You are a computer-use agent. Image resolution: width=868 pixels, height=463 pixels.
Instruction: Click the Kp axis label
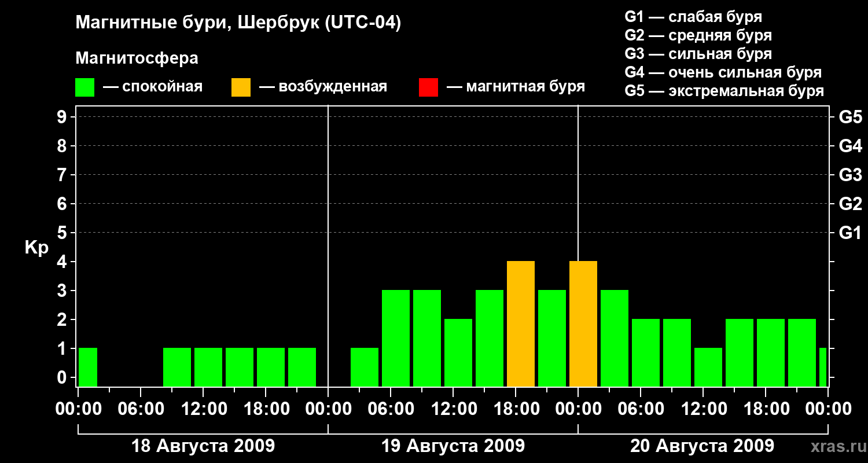click(x=36, y=247)
